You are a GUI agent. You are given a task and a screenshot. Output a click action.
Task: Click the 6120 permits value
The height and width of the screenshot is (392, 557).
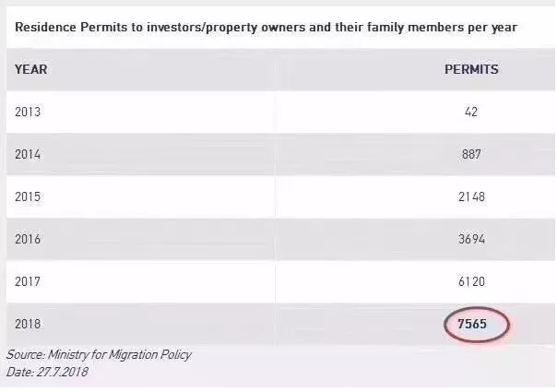click(x=472, y=281)
